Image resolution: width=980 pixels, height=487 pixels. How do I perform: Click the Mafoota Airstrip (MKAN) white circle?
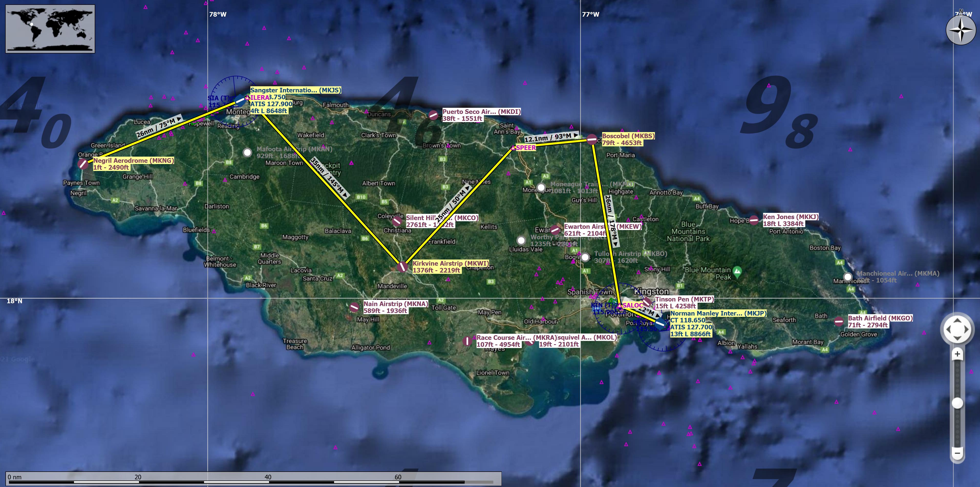tap(247, 153)
